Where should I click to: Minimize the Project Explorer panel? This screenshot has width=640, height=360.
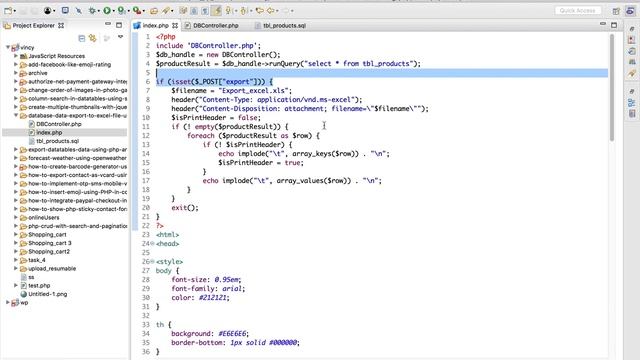(108, 24)
